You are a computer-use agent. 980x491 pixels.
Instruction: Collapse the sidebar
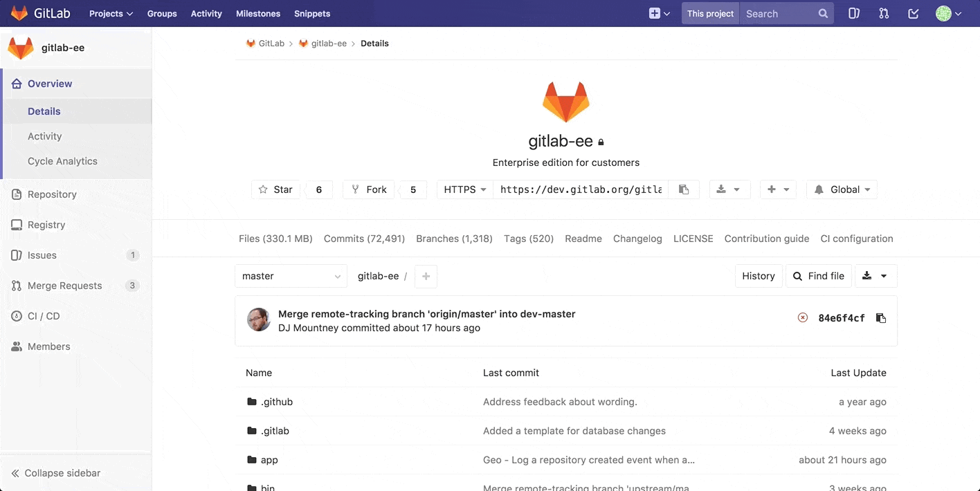pyautogui.click(x=55, y=473)
